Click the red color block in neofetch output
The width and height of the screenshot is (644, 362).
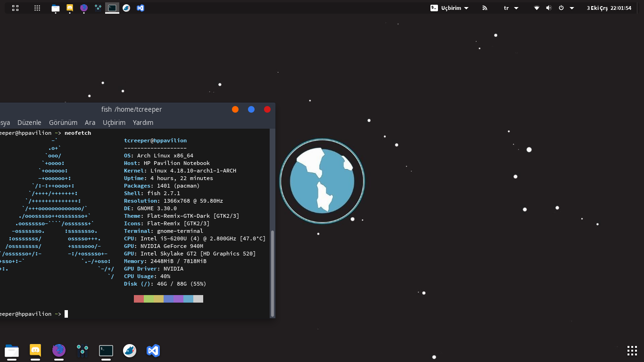[x=139, y=299]
